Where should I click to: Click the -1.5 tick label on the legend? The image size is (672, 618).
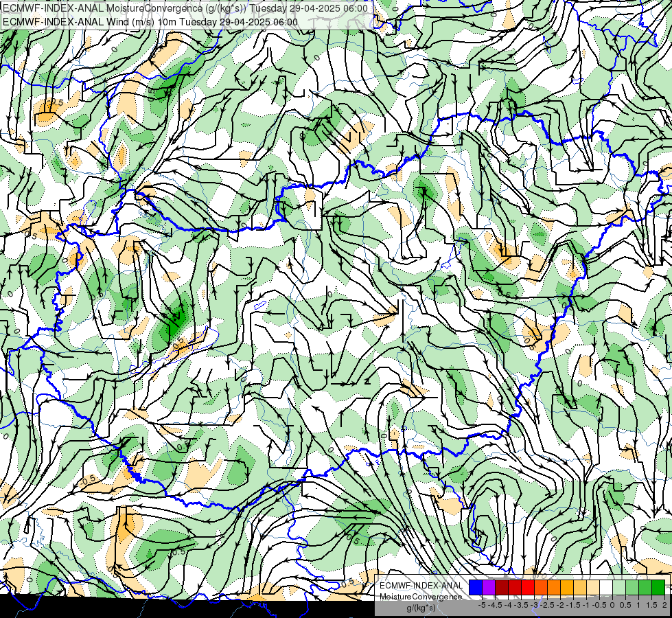click(573, 605)
